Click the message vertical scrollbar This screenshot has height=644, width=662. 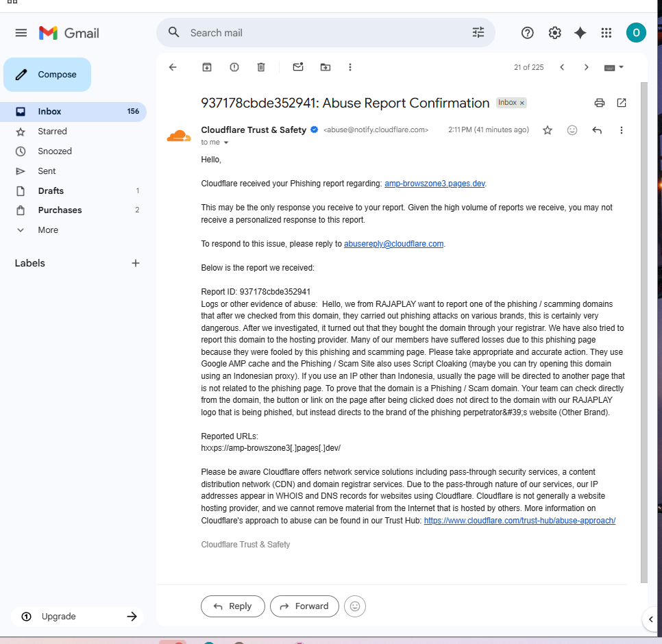(x=643, y=332)
